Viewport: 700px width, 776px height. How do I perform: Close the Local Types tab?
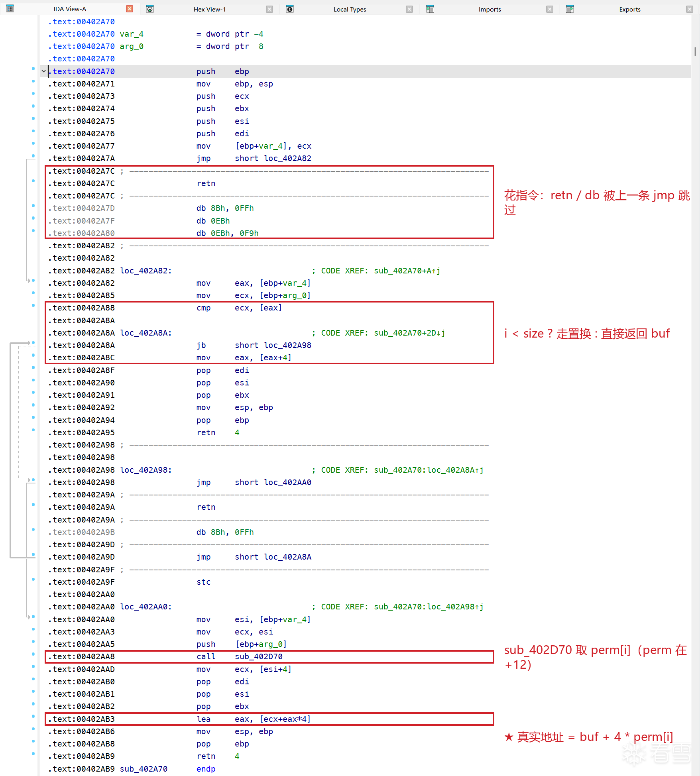409,9
